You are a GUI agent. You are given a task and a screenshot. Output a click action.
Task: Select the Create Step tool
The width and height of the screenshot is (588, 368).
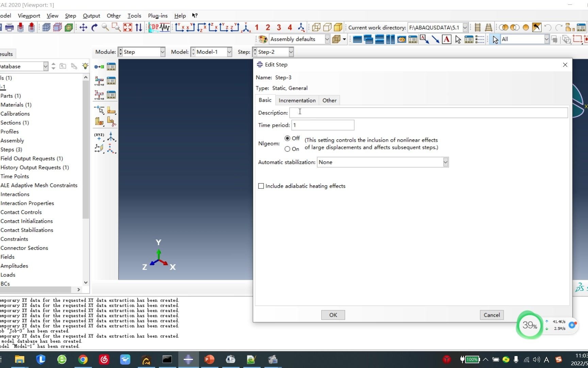[x=99, y=66]
